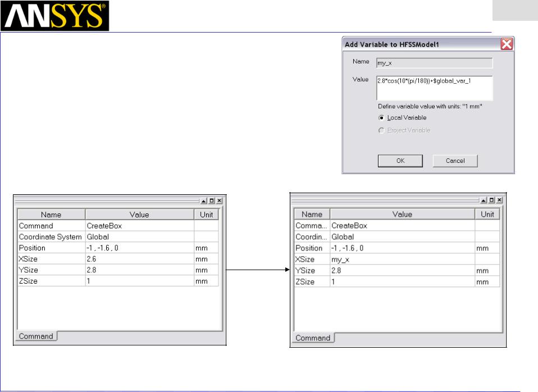Click the float window icon in right panel

click(492, 200)
